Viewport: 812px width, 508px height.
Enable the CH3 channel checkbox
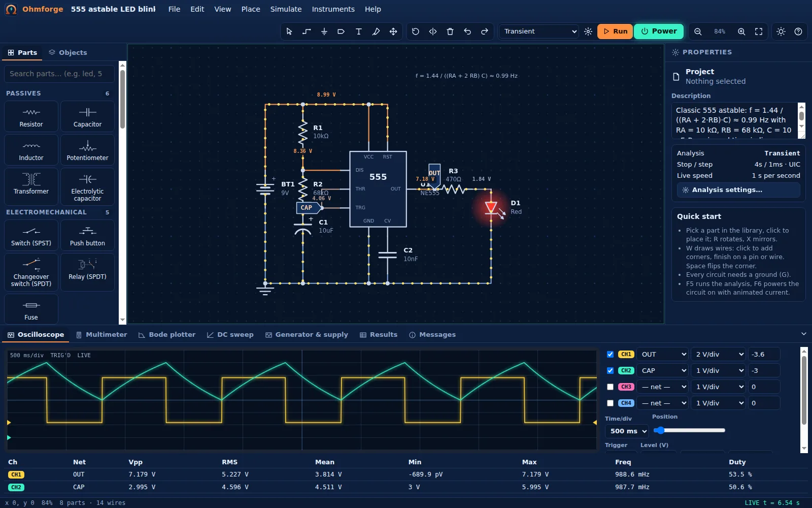click(610, 387)
